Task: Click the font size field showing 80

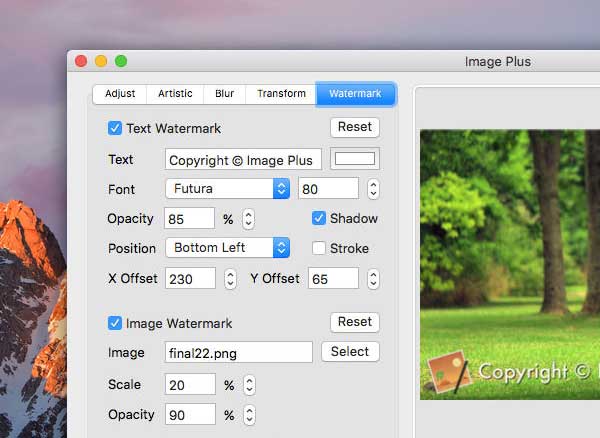Action: pos(328,188)
